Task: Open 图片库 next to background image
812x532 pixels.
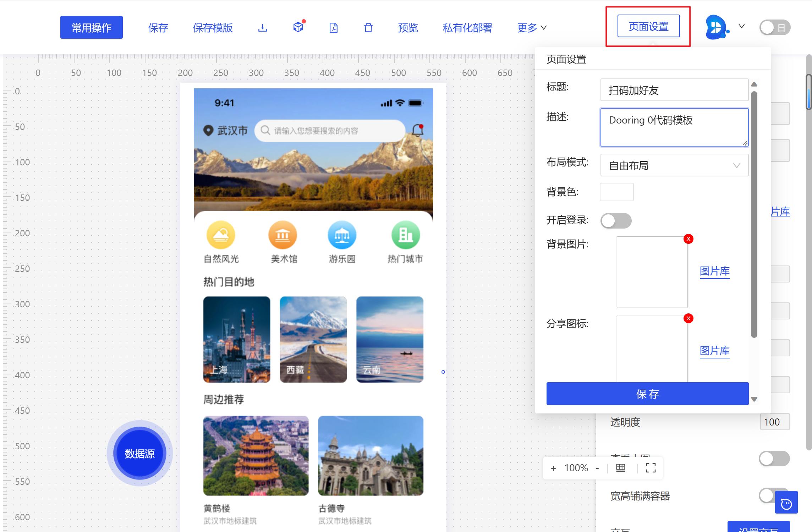Action: [714, 272]
